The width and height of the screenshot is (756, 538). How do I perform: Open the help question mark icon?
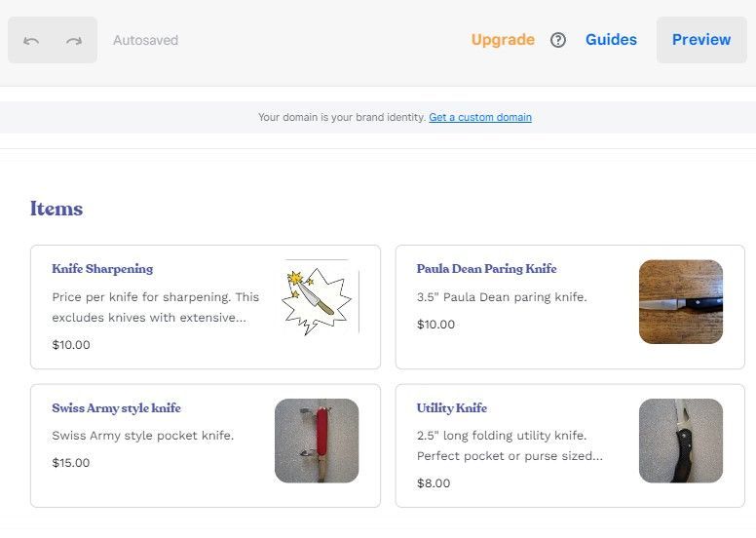click(558, 40)
